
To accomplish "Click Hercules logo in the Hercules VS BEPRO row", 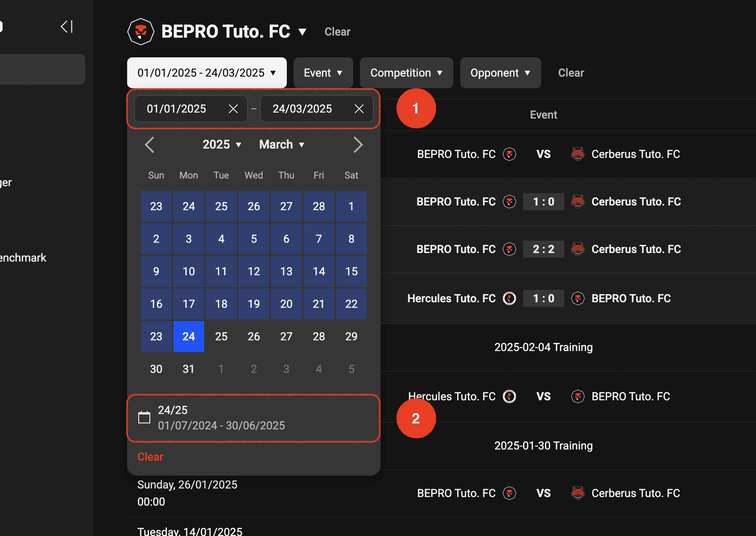I will (509, 396).
